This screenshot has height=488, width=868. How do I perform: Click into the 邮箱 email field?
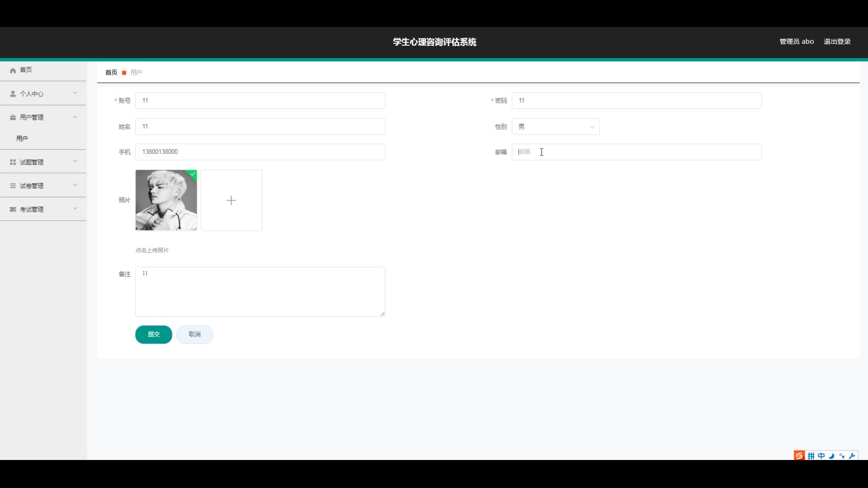tap(636, 152)
